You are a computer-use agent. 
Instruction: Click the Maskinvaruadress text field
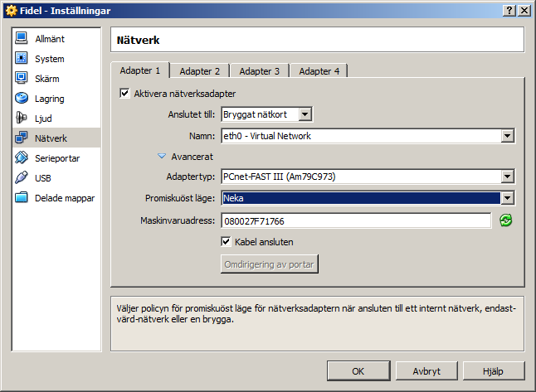click(x=356, y=220)
